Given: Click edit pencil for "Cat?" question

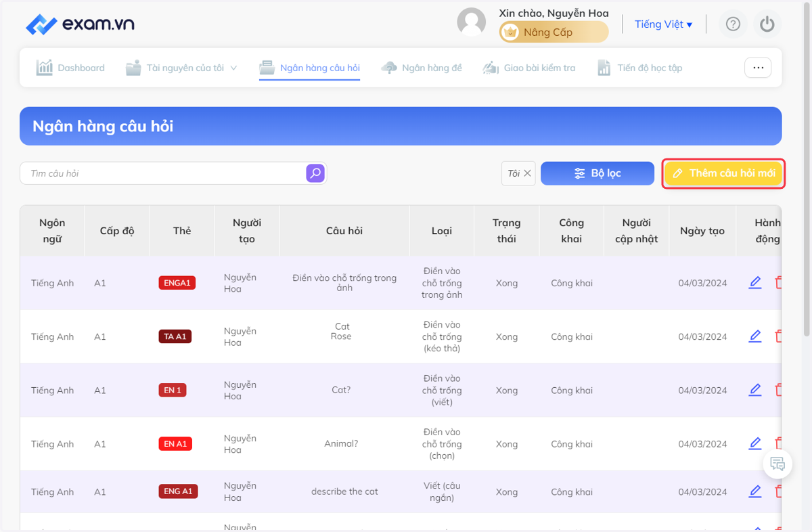Looking at the screenshot, I should (x=755, y=390).
